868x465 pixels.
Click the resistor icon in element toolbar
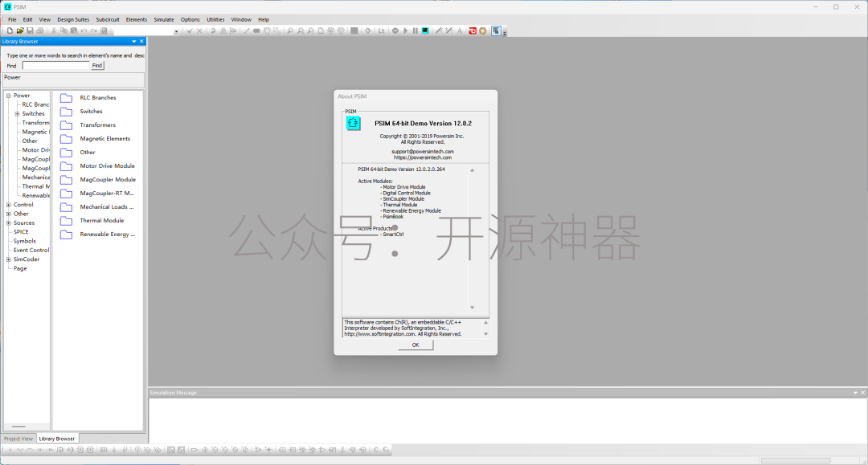pyautogui.click(x=20, y=450)
